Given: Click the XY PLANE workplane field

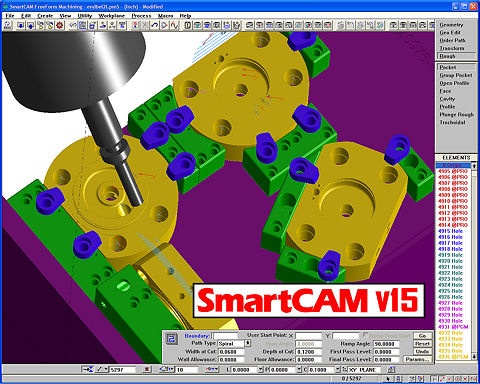Looking at the screenshot, I should coord(364,370).
